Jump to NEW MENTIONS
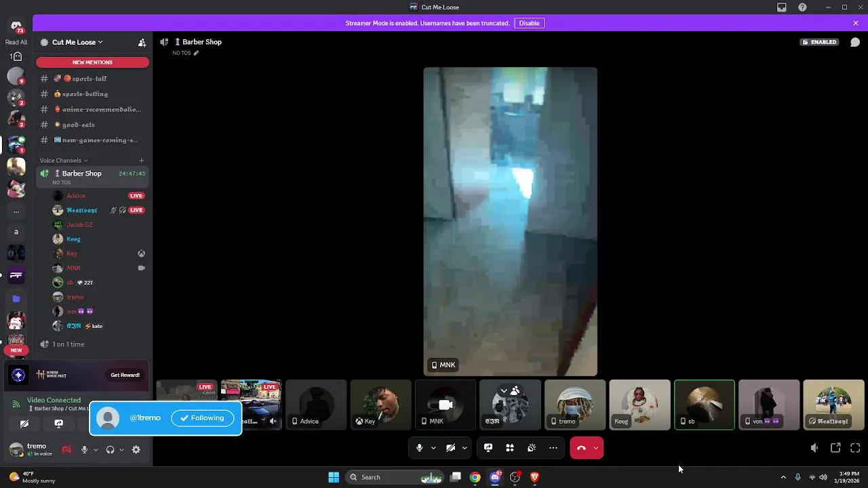This screenshot has width=868, height=488. click(92, 62)
